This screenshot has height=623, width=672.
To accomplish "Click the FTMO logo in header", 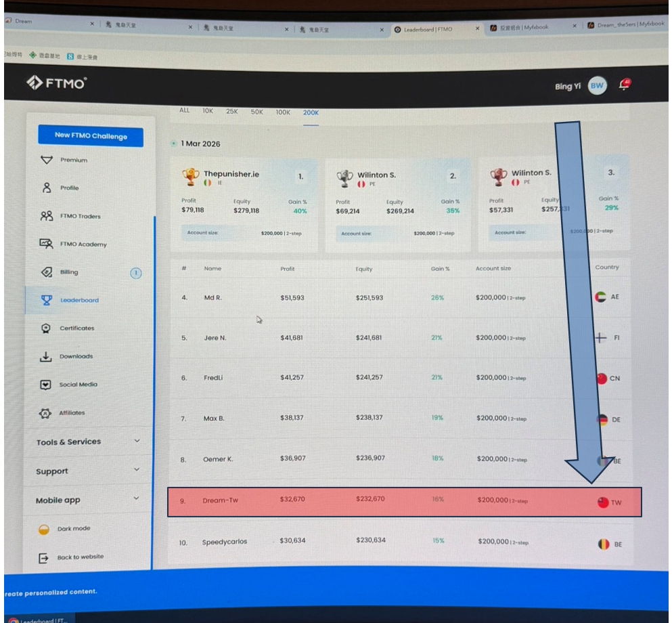I will [57, 83].
